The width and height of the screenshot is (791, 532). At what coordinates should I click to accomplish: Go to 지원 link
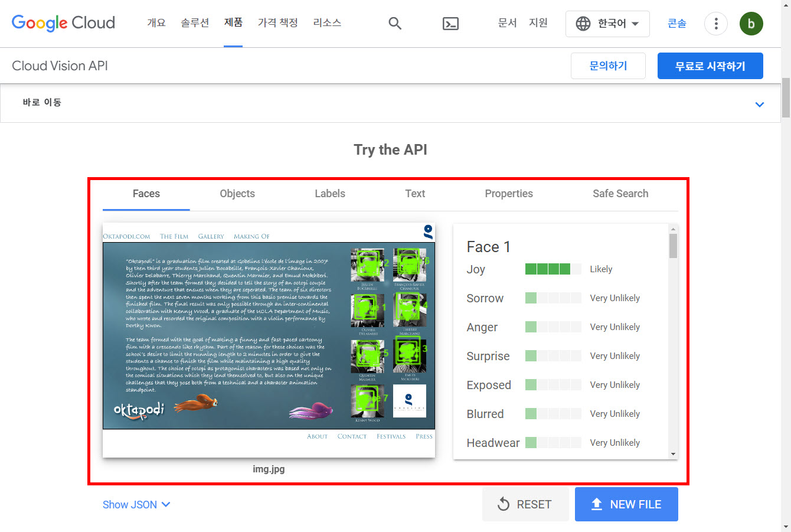pos(538,23)
